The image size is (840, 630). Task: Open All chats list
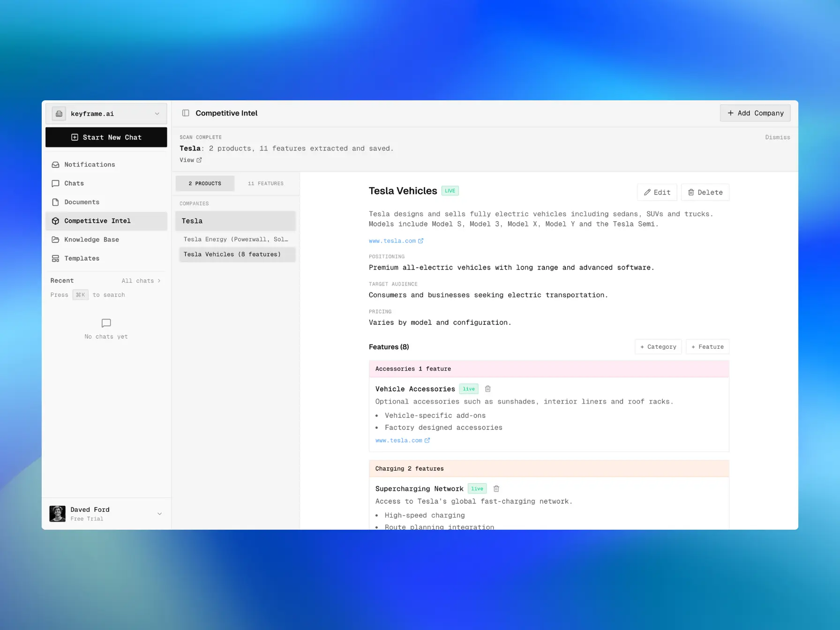141,281
